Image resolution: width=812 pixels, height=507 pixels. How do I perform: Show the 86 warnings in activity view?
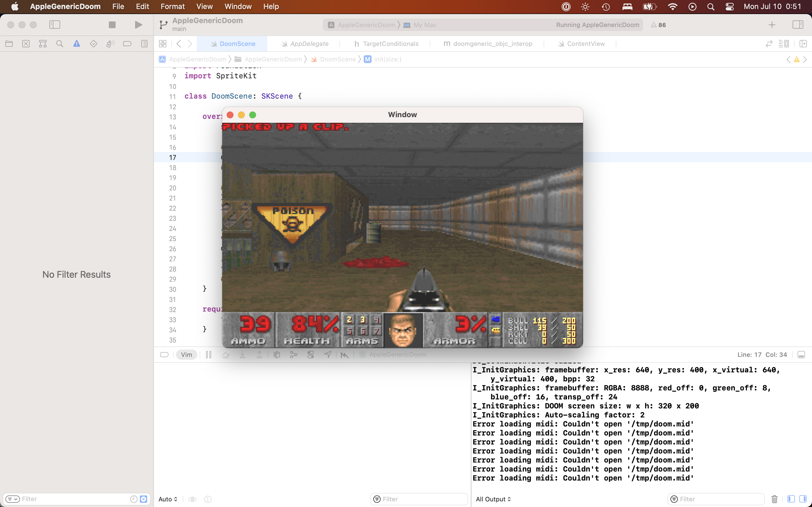[658, 25]
